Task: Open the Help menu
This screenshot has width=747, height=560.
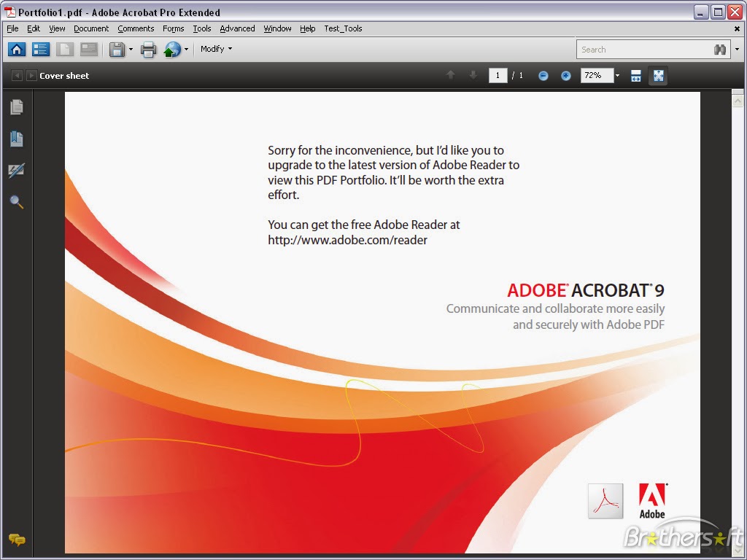Action: [308, 28]
